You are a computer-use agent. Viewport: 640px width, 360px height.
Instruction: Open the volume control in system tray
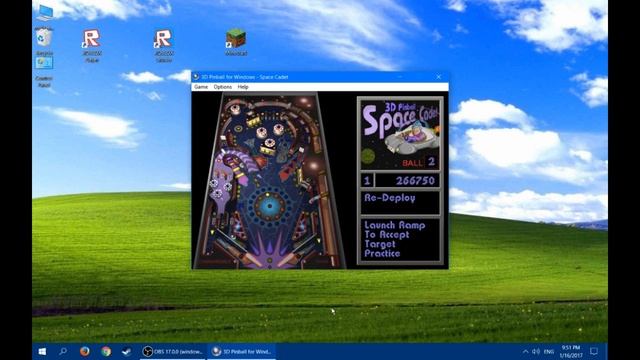pyautogui.click(x=536, y=351)
